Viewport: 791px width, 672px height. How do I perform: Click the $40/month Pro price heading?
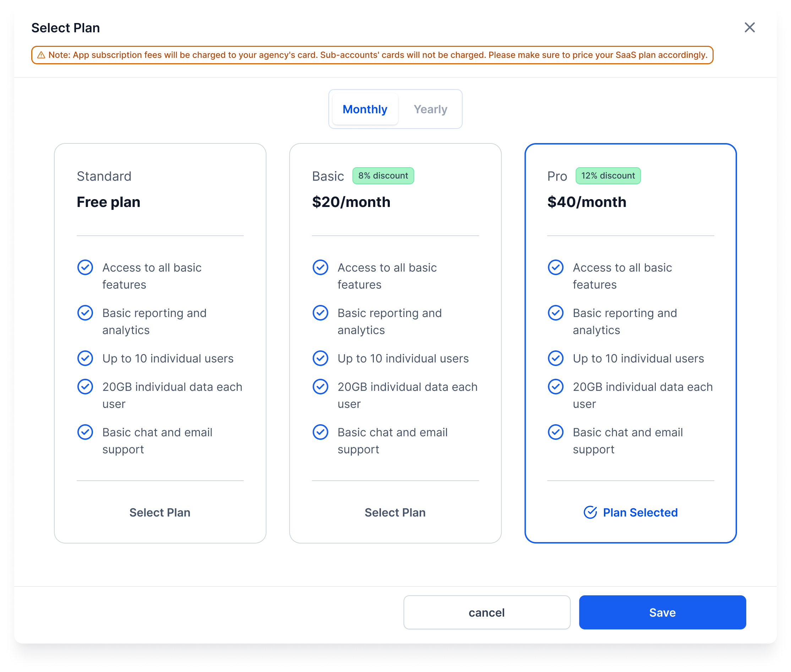tap(587, 202)
